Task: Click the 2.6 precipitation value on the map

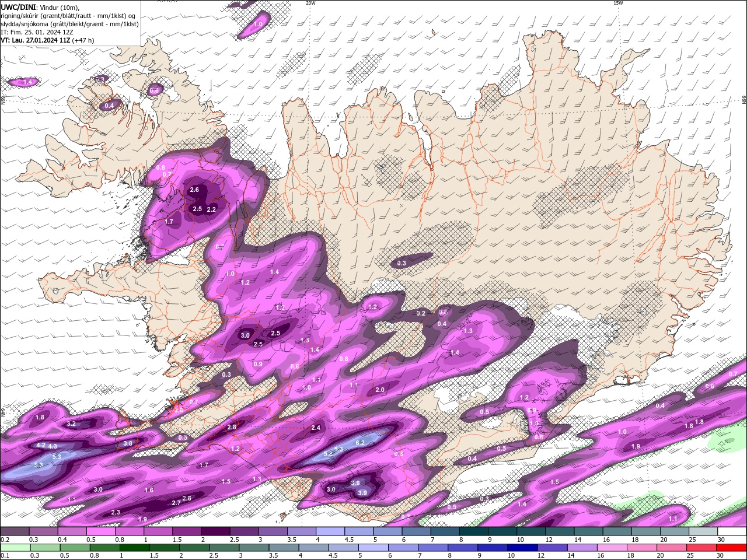Action: coord(194,190)
